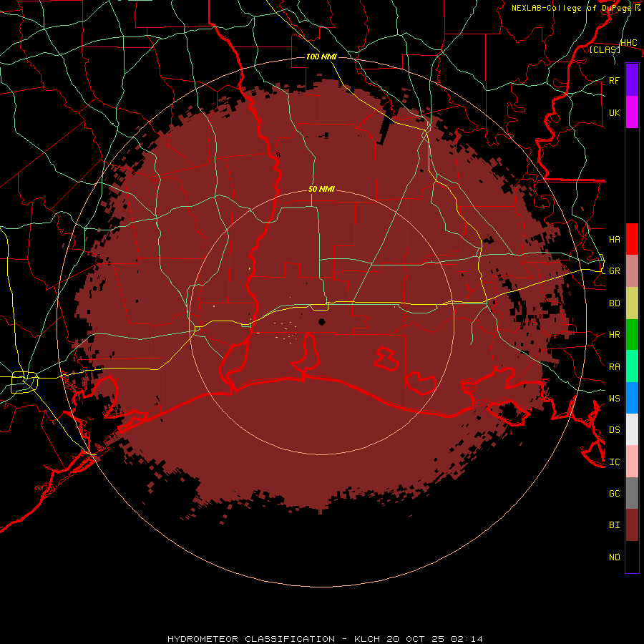Click the "HHC" product code text
644x644 pixels.
[628, 42]
